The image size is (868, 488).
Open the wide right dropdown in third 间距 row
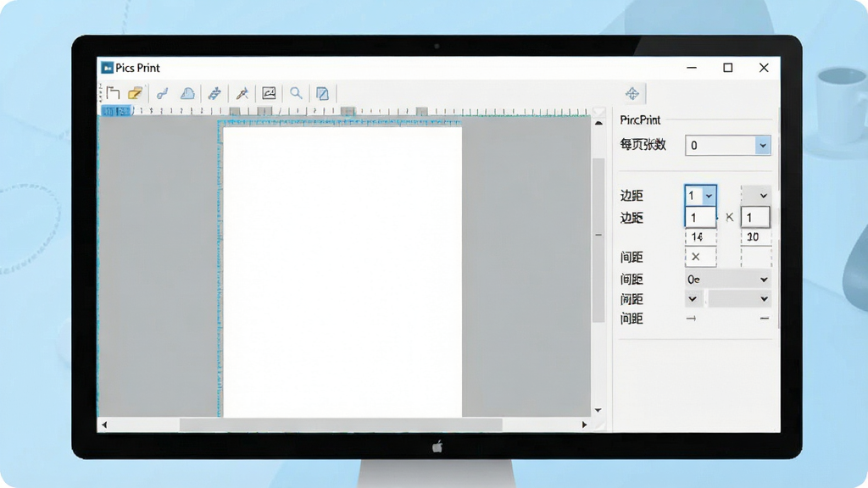[x=739, y=299]
